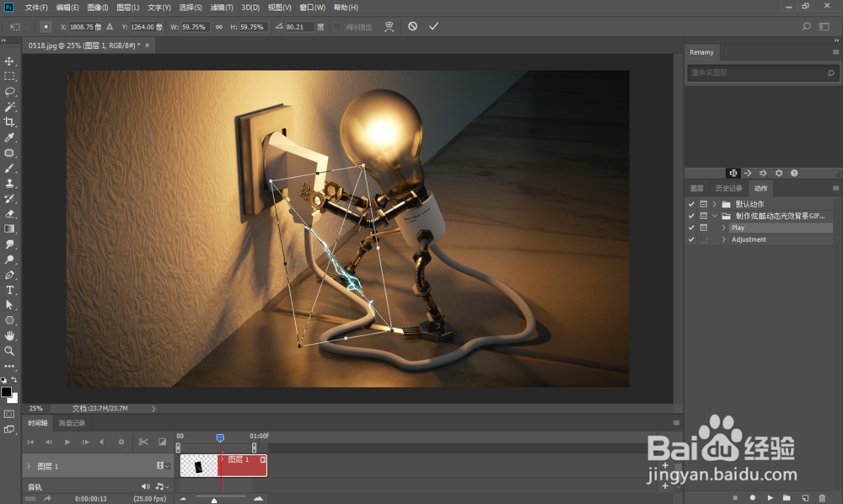Toggle the Play action checkmark

click(x=691, y=228)
